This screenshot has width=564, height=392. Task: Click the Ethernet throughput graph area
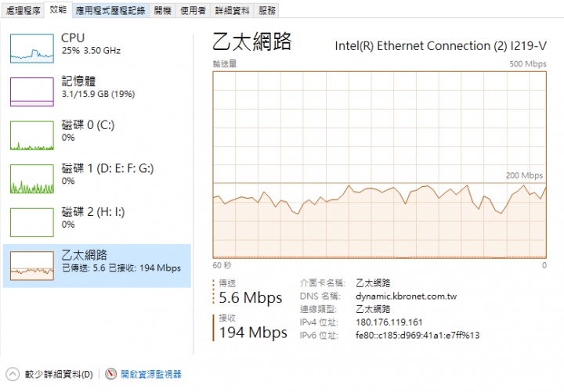tap(379, 165)
